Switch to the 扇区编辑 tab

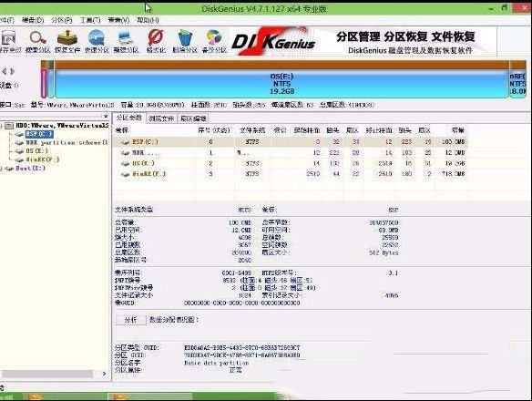[x=193, y=118]
